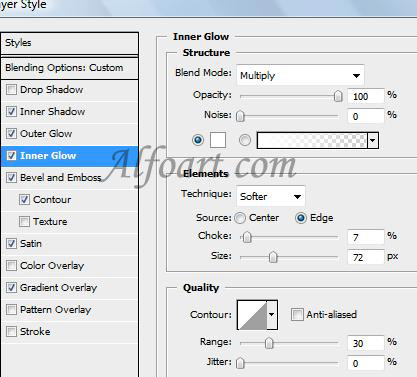The height and width of the screenshot is (377, 417).
Task: Click the Choke value field showing 7
Action: 366,237
